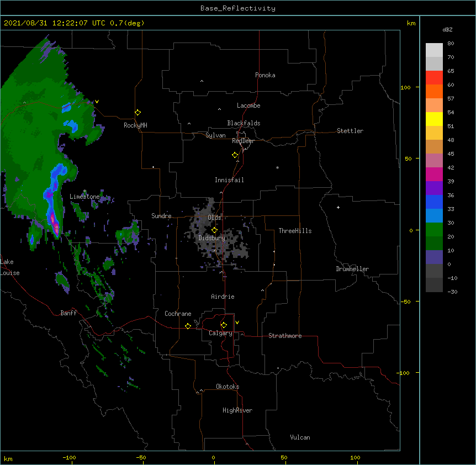Select the yellow diamond marker above Calgary label
Screen dimensions: 476x465
[224, 325]
